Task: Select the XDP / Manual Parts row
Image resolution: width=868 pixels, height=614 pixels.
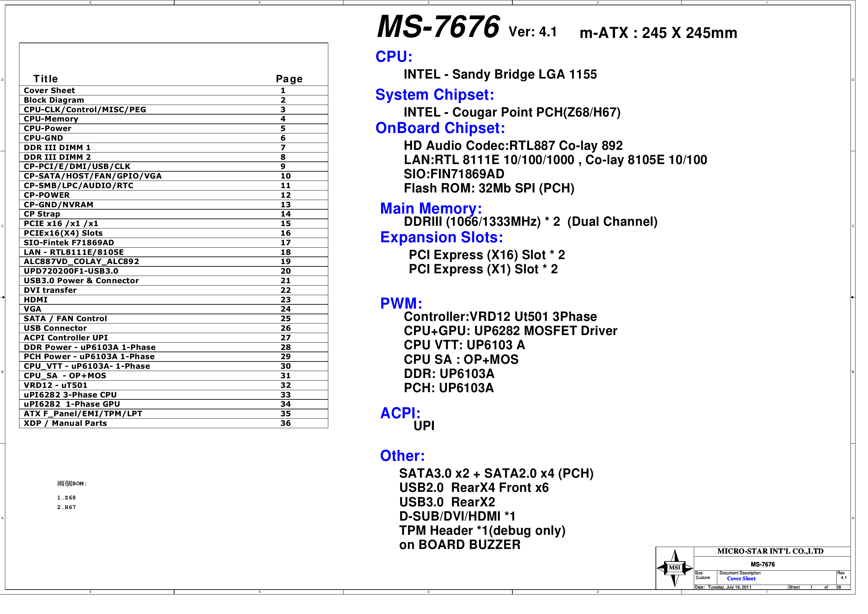Action: tap(65, 423)
